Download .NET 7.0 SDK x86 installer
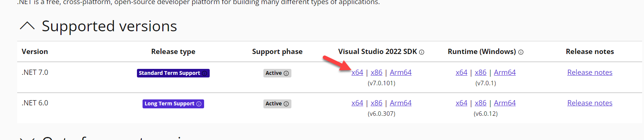This screenshot has height=140, width=644. click(376, 73)
